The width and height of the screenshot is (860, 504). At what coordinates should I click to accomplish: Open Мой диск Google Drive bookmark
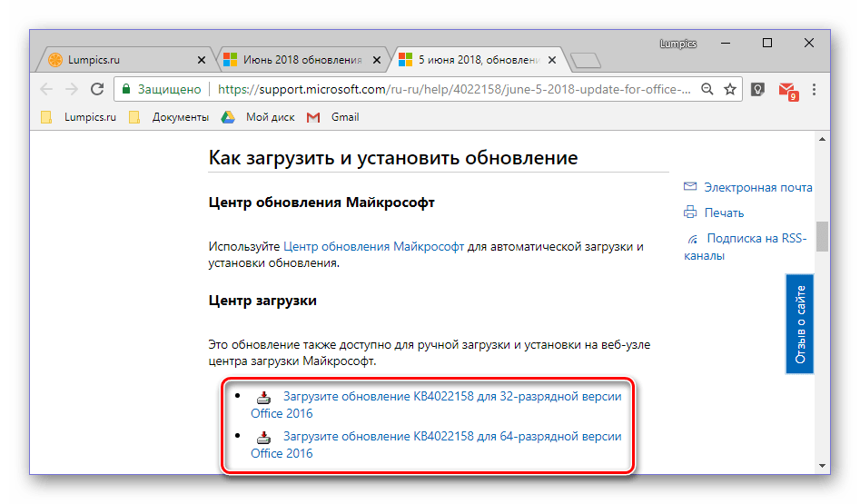point(258,117)
